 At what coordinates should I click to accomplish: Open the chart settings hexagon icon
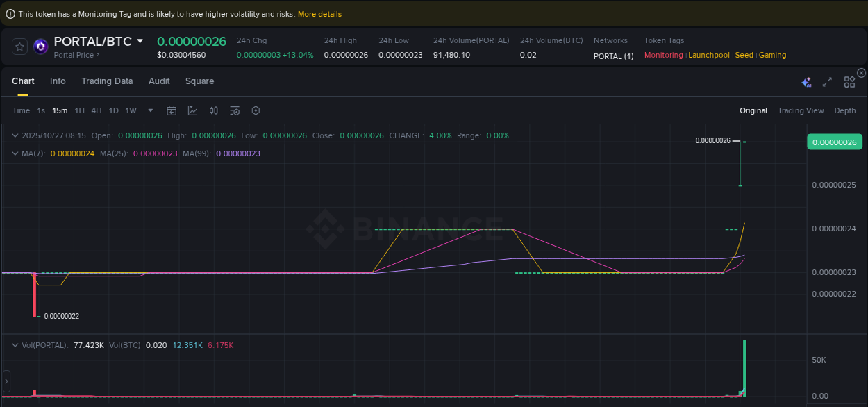pyautogui.click(x=255, y=110)
